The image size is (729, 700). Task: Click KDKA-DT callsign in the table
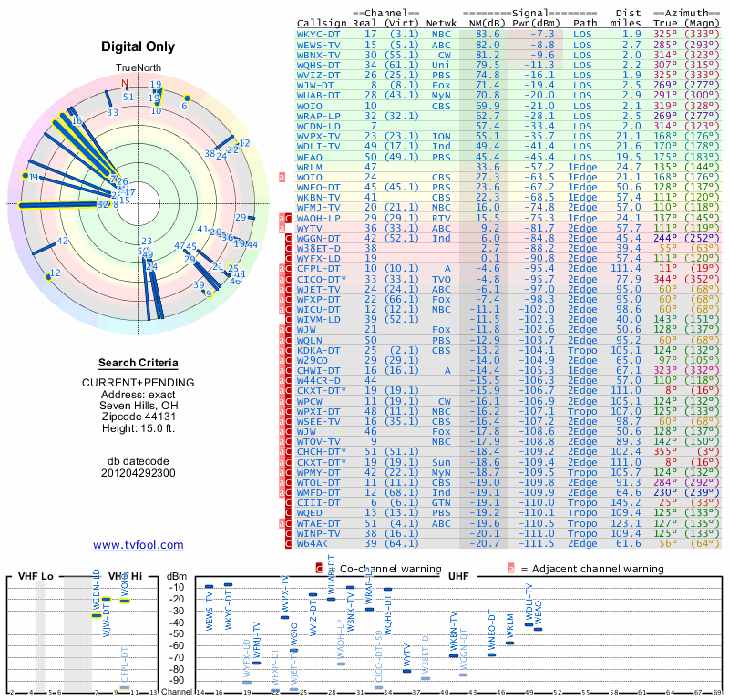pyautogui.click(x=318, y=350)
